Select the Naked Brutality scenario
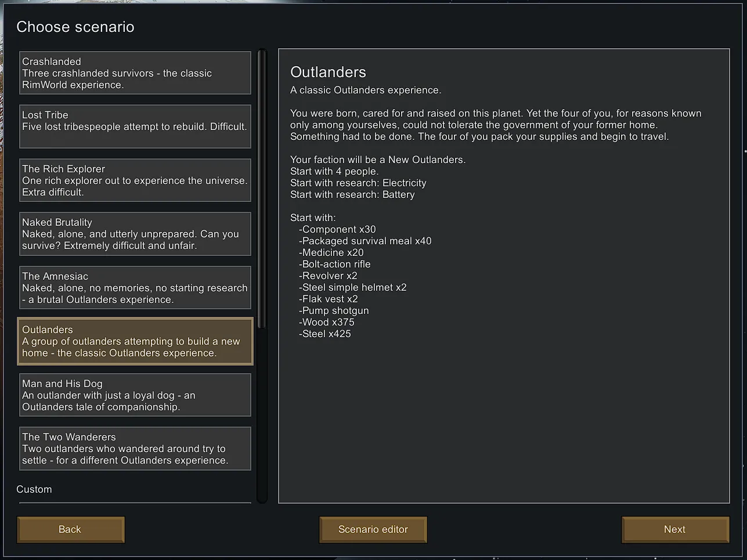The height and width of the screenshot is (560, 747). click(x=135, y=234)
